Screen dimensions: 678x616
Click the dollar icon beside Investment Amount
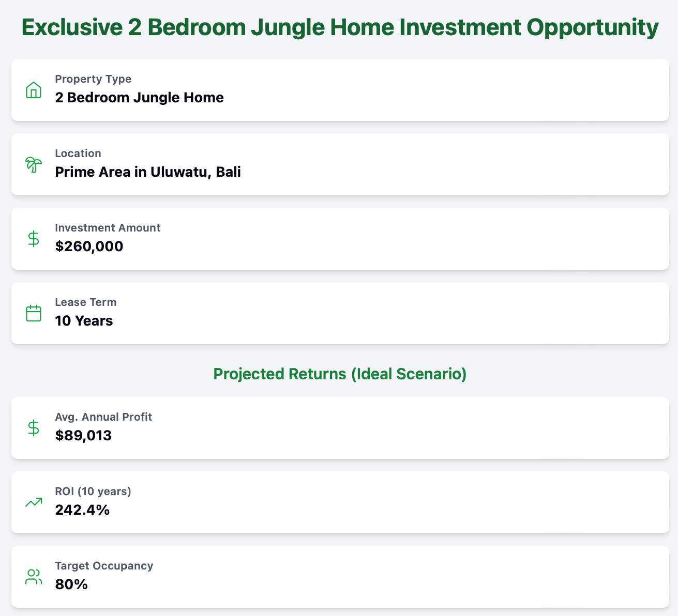point(34,239)
